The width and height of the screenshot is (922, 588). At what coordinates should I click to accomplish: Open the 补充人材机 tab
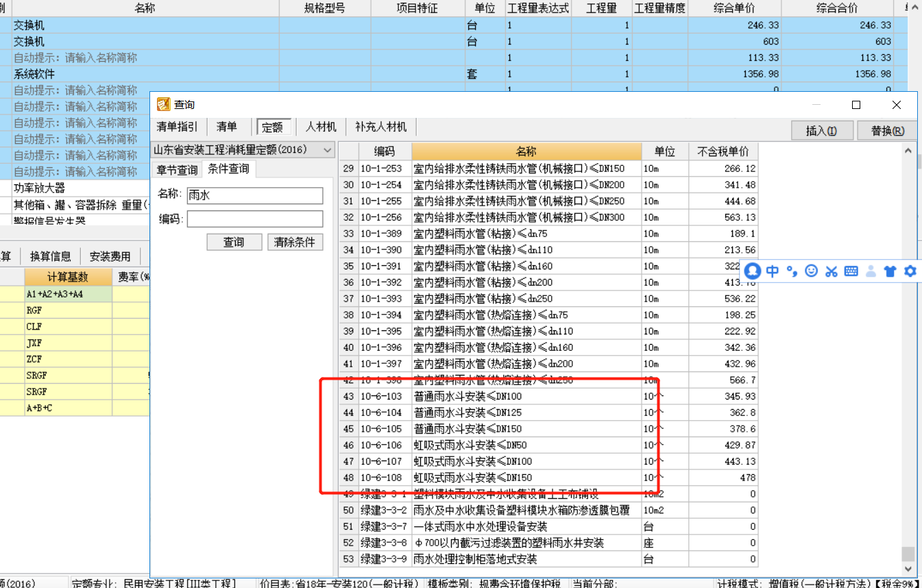pos(380,127)
